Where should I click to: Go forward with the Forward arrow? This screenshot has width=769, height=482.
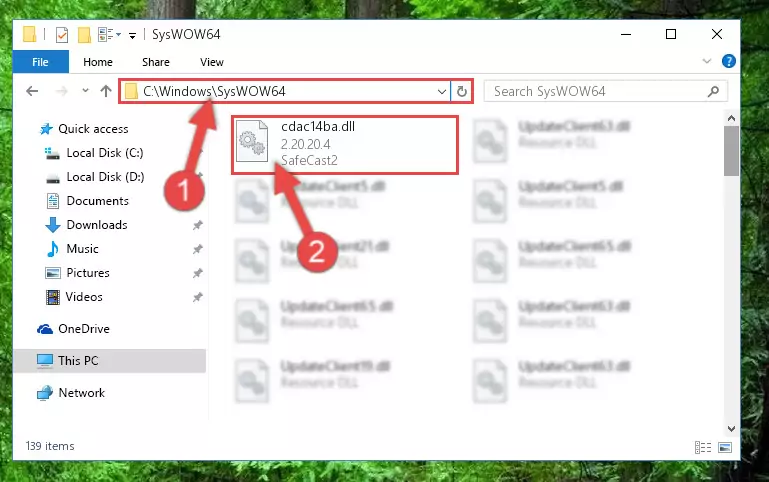point(61,91)
